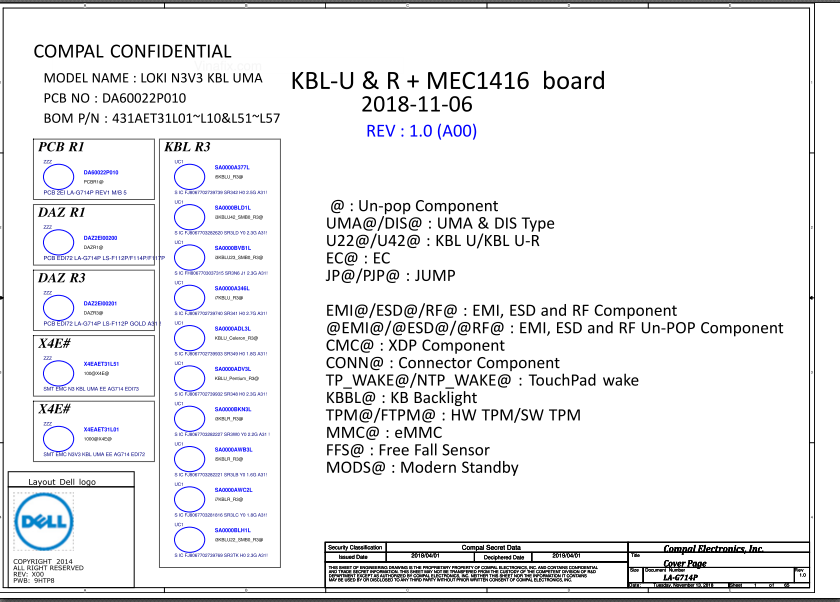
Task: Click the SA0000ADV3L KBLU Pentium symbol
Action: (191, 378)
